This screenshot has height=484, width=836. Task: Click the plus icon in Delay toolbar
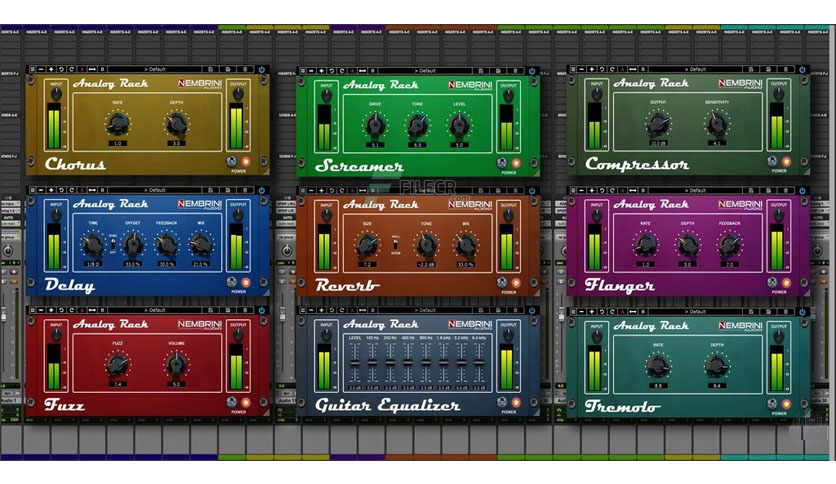click(51, 190)
